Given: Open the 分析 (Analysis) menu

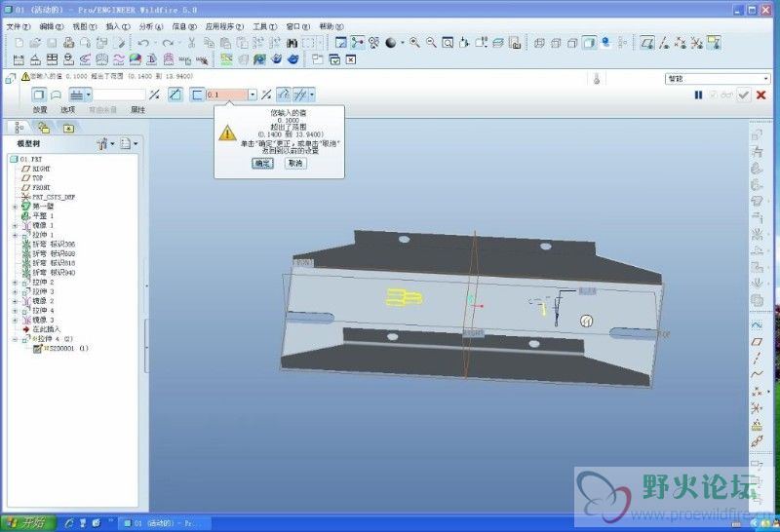Looking at the screenshot, I should (x=151, y=26).
